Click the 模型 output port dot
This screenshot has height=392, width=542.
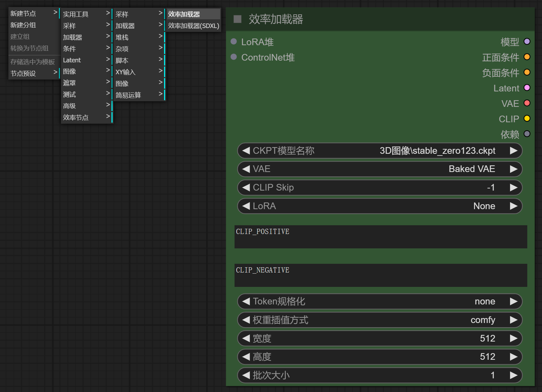tap(527, 42)
